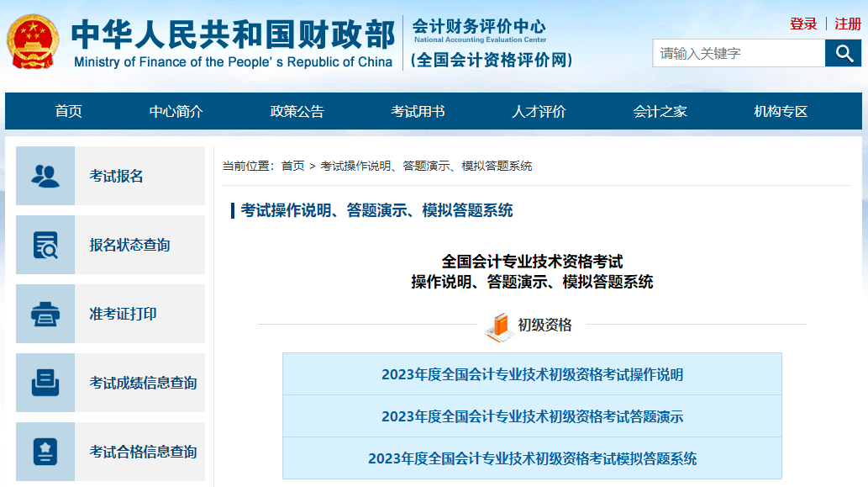Image resolution: width=868 pixels, height=487 pixels.
Task: Open the 会计之家 menu entry
Action: point(660,111)
